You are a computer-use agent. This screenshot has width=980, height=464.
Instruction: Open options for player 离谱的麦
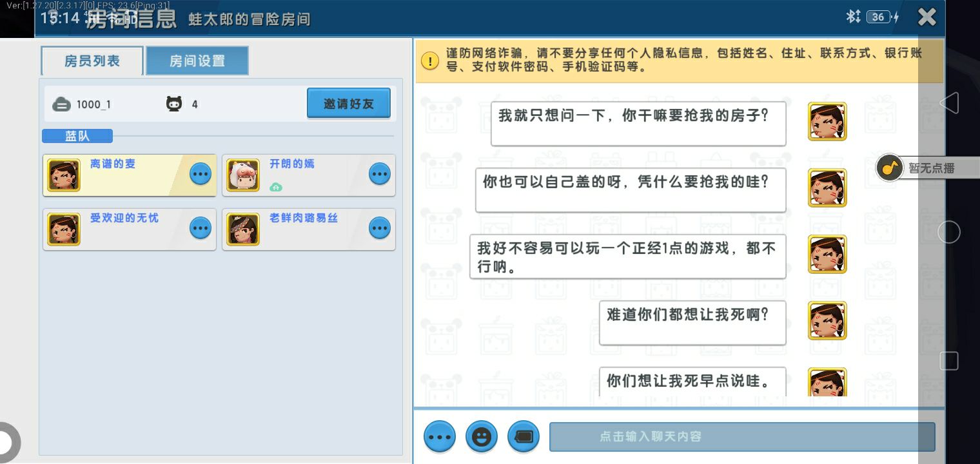coord(201,174)
